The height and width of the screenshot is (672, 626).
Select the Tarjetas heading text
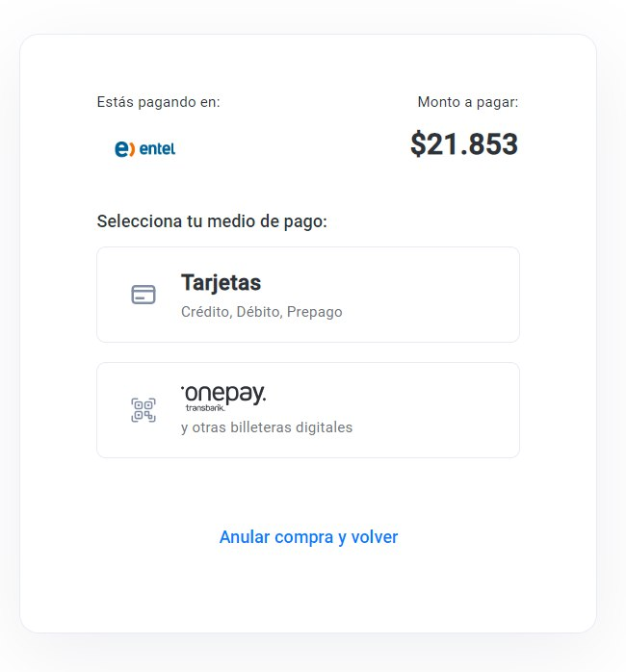click(x=221, y=283)
